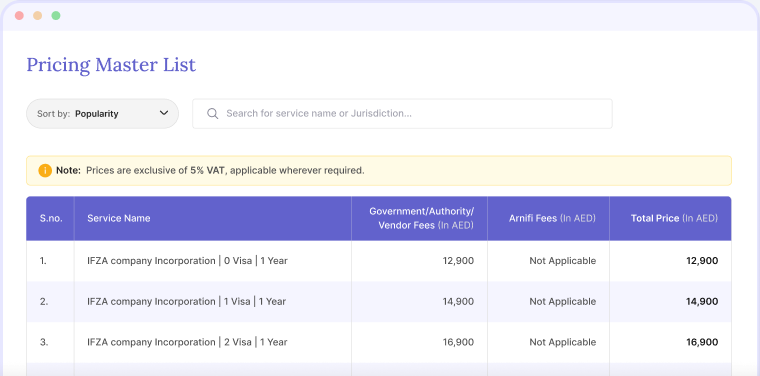
Task: Open the Sort by Popularity dropdown
Action: point(102,114)
